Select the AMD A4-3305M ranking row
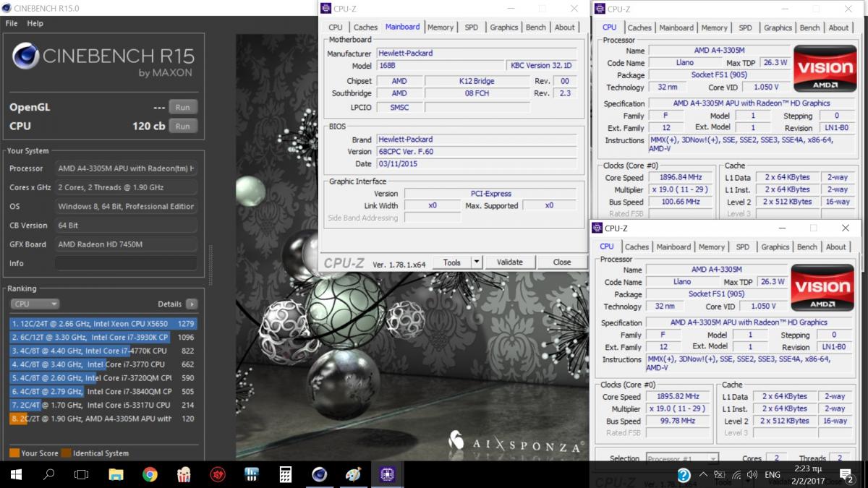This screenshot has width=868, height=488. [x=103, y=419]
